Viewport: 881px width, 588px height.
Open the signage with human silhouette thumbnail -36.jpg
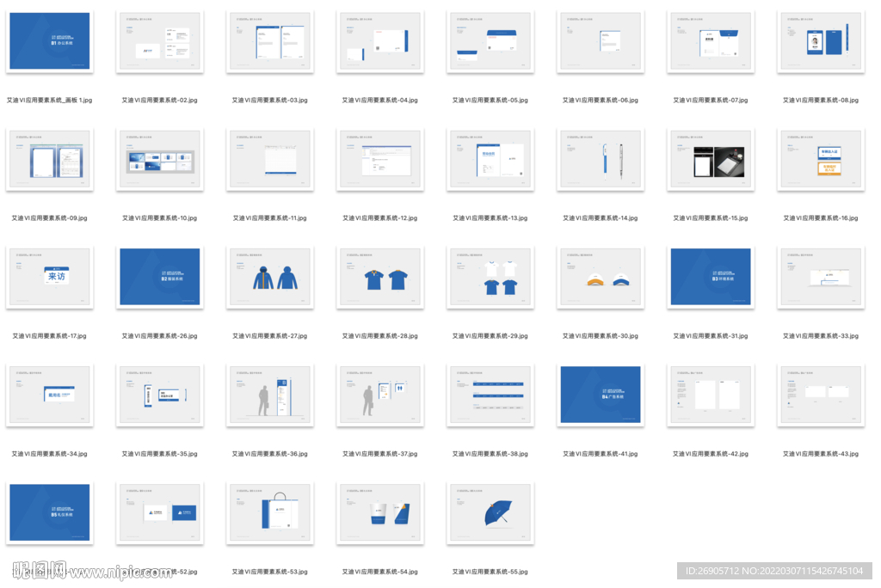click(269, 395)
